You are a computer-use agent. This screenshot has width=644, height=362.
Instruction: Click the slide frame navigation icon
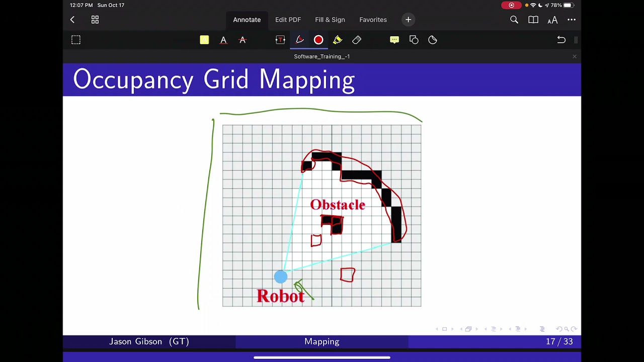click(444, 329)
